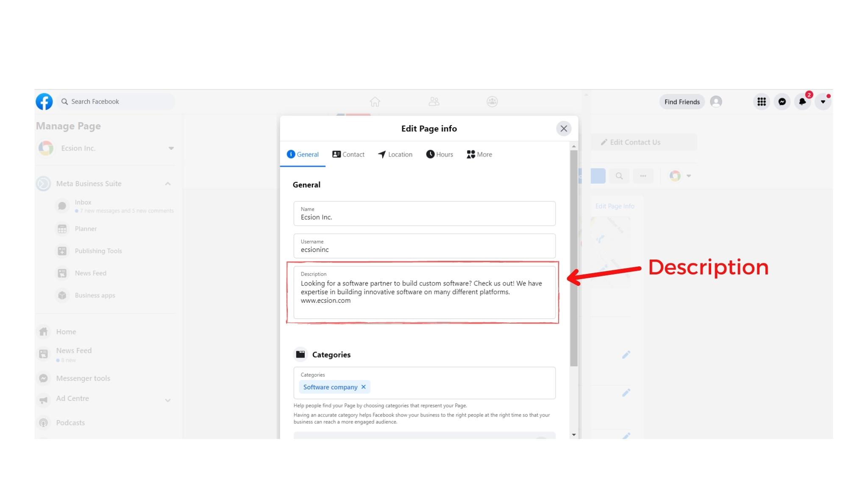This screenshot has width=868, height=492.
Task: Remove the Software company category tag
Action: [x=364, y=387]
